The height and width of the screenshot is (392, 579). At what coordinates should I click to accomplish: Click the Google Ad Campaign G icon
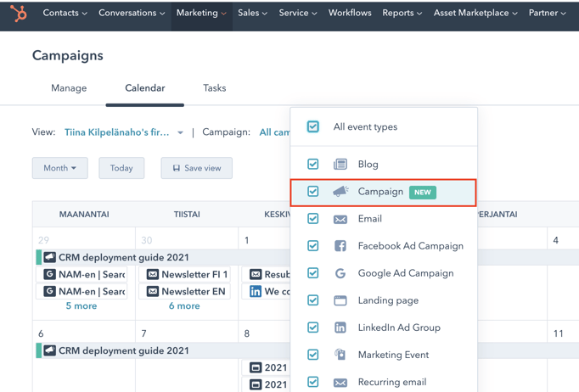click(340, 273)
